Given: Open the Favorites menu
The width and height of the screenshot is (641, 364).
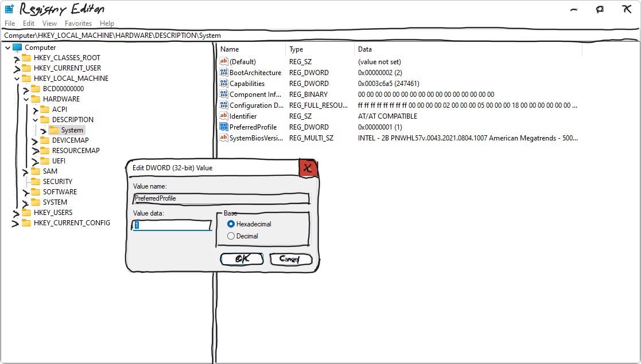Looking at the screenshot, I should (x=78, y=24).
